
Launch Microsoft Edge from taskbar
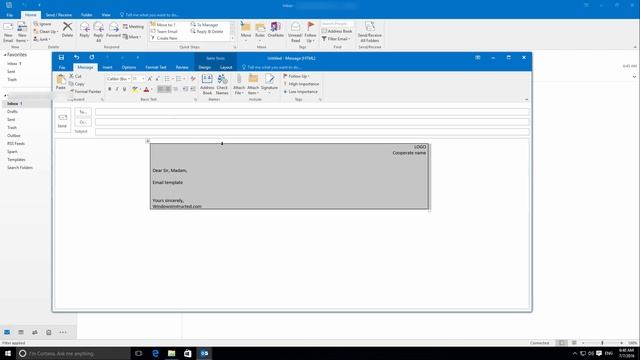pyautogui.click(x=156, y=353)
